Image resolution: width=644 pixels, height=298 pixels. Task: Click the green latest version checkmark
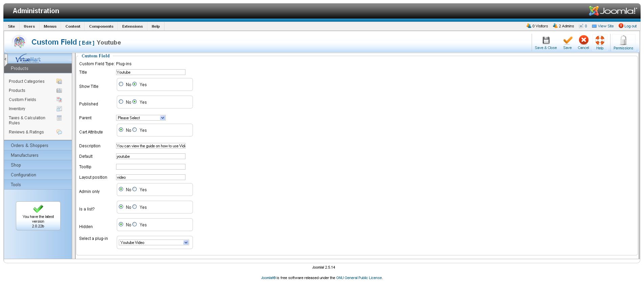click(38, 208)
